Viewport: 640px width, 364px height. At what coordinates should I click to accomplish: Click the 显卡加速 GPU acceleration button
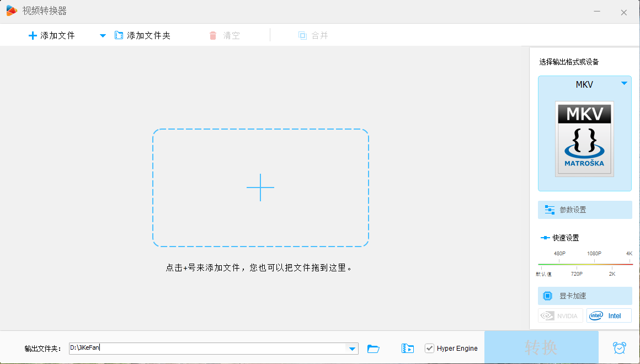[x=585, y=296]
